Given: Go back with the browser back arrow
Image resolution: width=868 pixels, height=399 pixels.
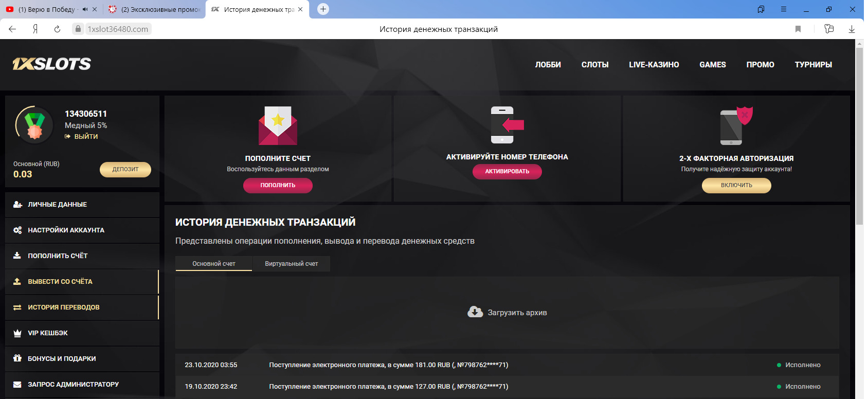Looking at the screenshot, I should click(12, 29).
